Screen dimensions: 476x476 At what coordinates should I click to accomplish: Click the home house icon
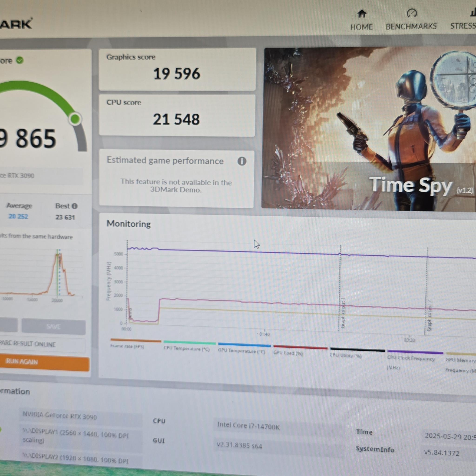[x=362, y=14]
